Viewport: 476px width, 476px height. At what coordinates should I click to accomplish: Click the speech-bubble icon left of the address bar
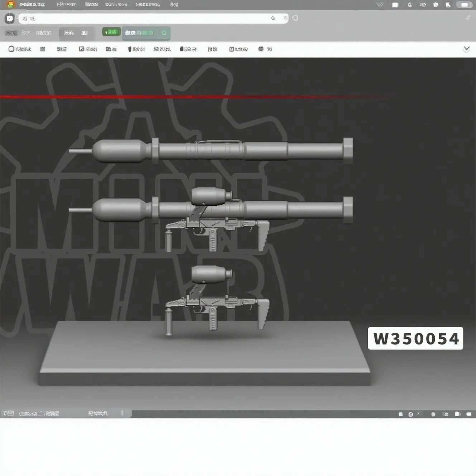point(10,18)
